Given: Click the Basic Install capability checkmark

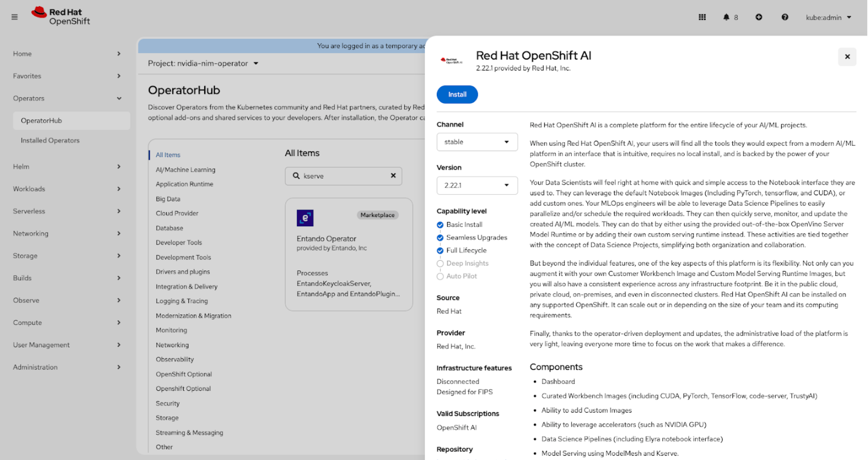Looking at the screenshot, I should point(440,225).
